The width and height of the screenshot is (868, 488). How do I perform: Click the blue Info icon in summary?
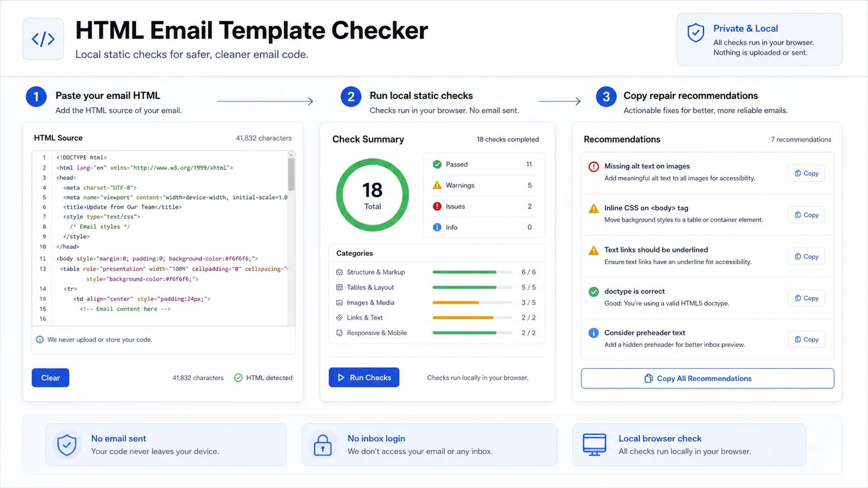(x=437, y=227)
